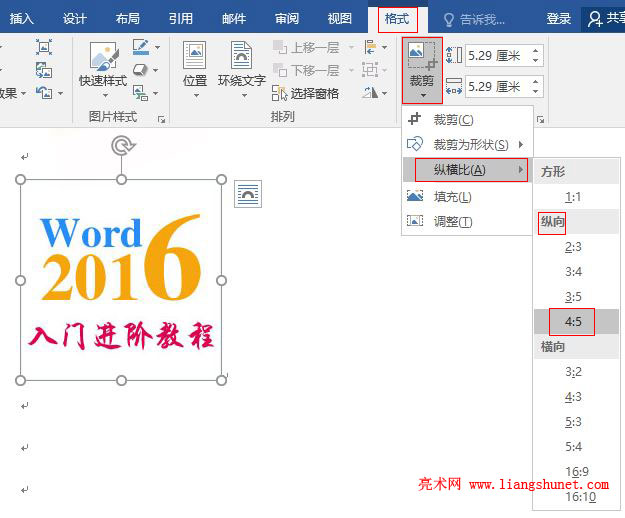The width and height of the screenshot is (625, 518).
Task: Select the 2:3 portrait ratio
Action: tap(576, 247)
